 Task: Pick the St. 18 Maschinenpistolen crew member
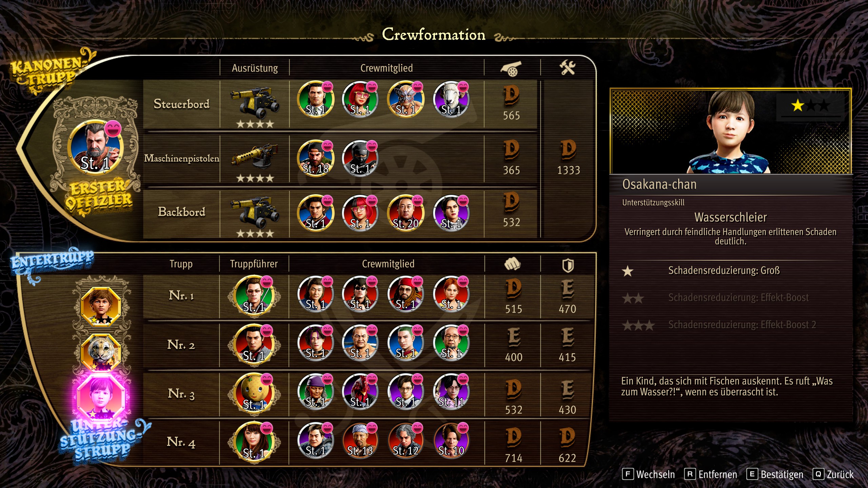[x=315, y=158]
